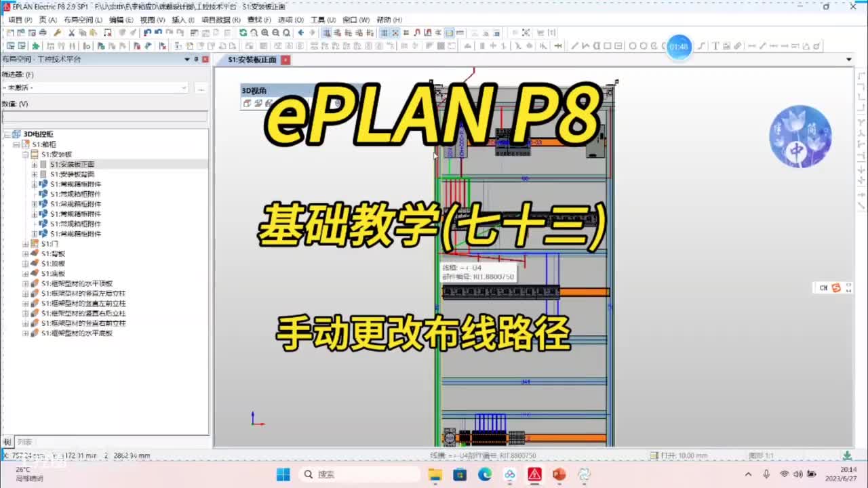Select the Line drawing tool icon
Screen dimensions: 868x488
click(x=574, y=46)
